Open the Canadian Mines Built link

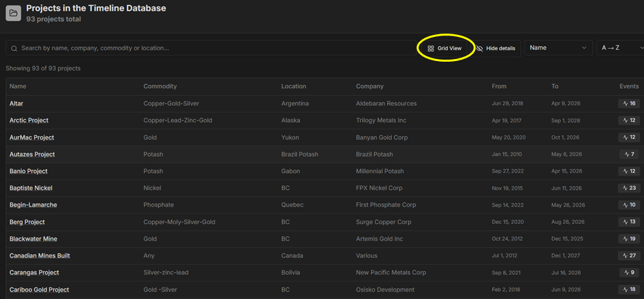40,256
